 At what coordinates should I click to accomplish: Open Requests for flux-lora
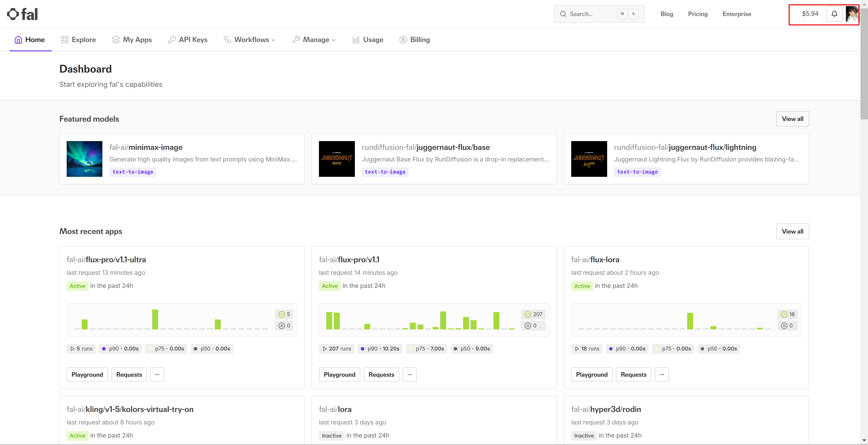pyautogui.click(x=633, y=374)
